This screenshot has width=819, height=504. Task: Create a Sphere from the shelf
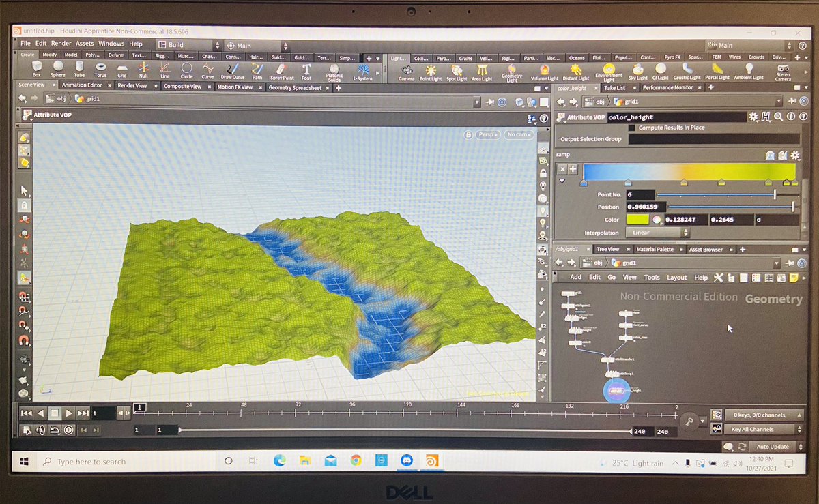(x=58, y=70)
